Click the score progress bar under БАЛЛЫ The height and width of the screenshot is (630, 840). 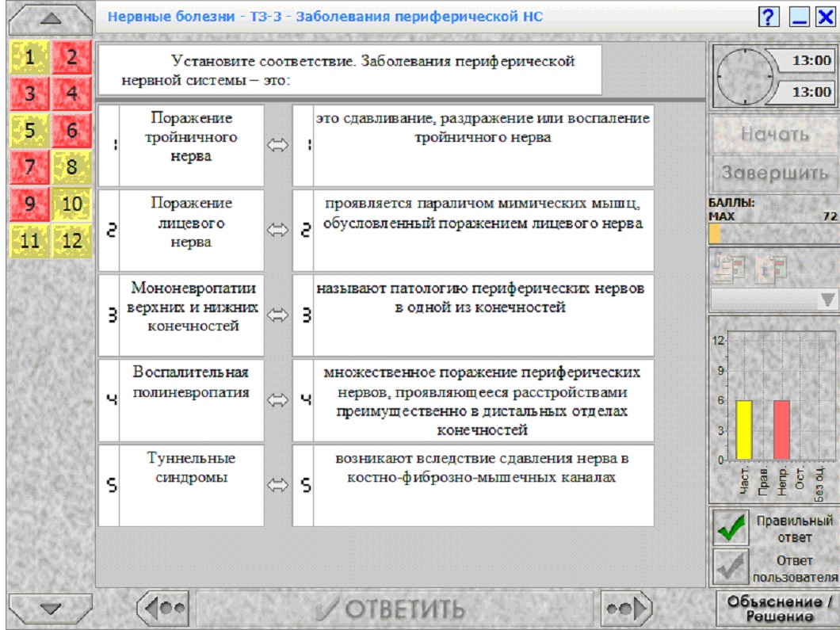pyautogui.click(x=773, y=234)
